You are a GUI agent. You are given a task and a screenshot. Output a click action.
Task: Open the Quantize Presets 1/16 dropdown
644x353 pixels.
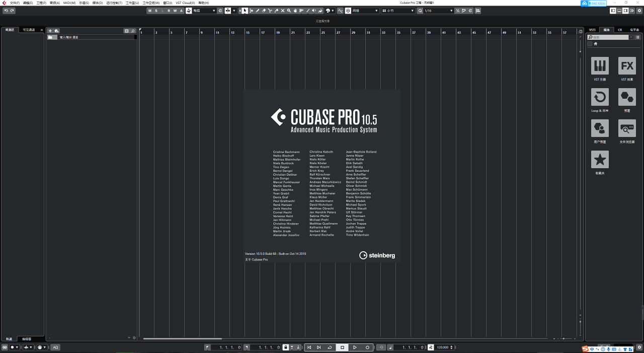439,11
